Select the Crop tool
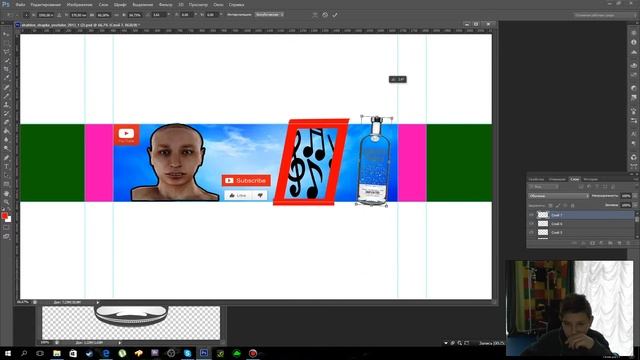The image size is (640, 360). pos(6,69)
